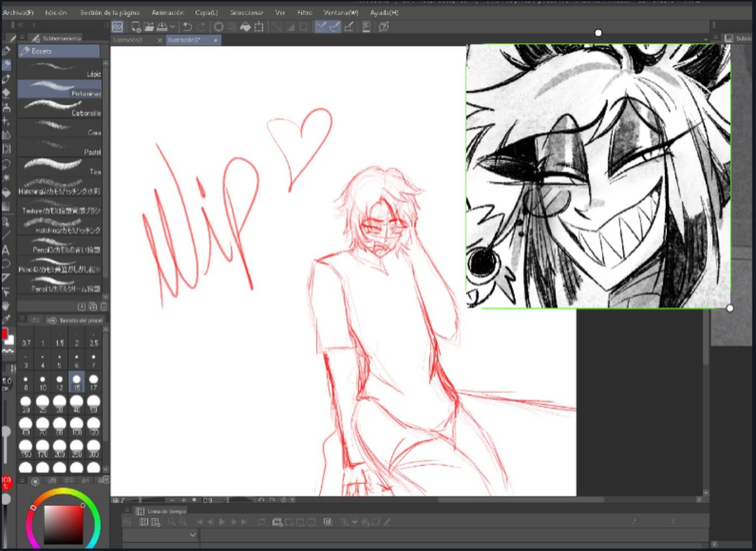Screen dimensions: 756x551
Task: Select the Carboncillo brush subtool
Action: [x=60, y=112]
